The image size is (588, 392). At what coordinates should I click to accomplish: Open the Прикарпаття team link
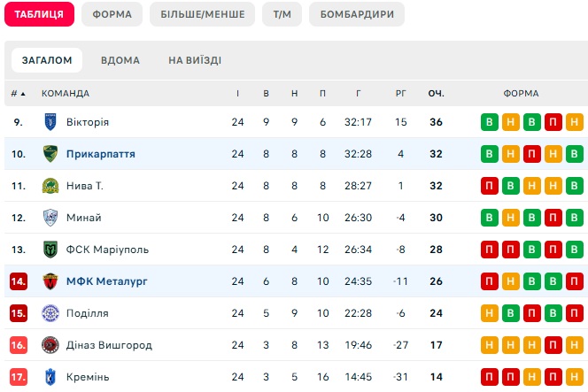coord(100,154)
